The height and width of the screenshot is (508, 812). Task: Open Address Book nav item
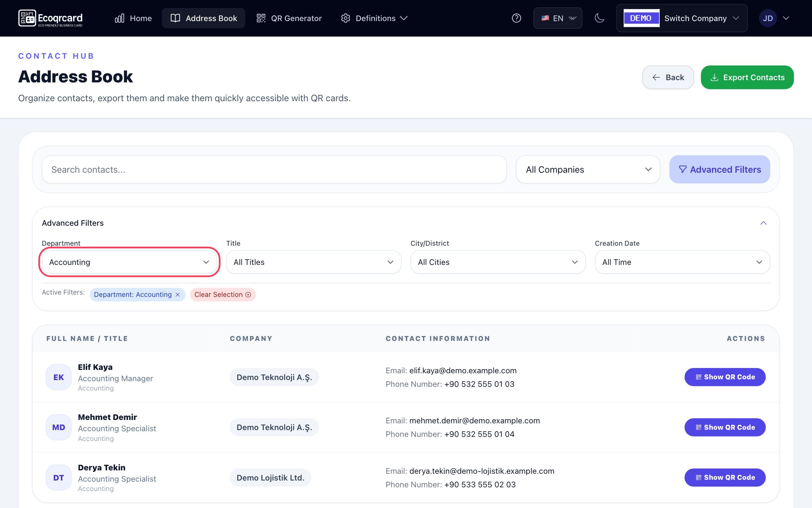tap(203, 18)
